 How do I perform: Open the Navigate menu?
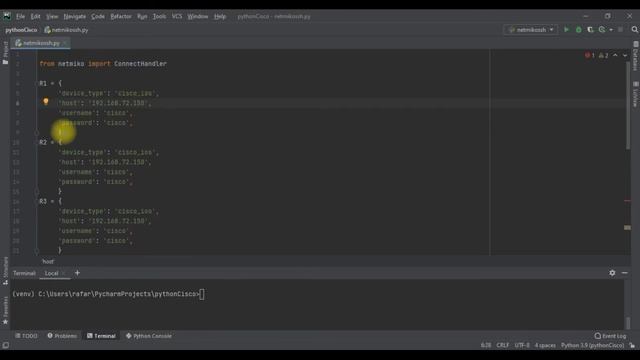click(75, 16)
